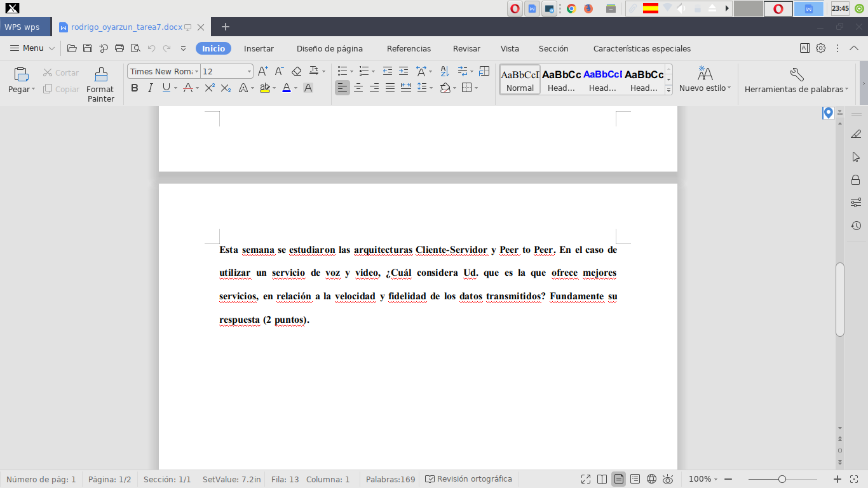Toggle character shading button
Image resolution: width=868 pixels, height=488 pixels.
[308, 88]
